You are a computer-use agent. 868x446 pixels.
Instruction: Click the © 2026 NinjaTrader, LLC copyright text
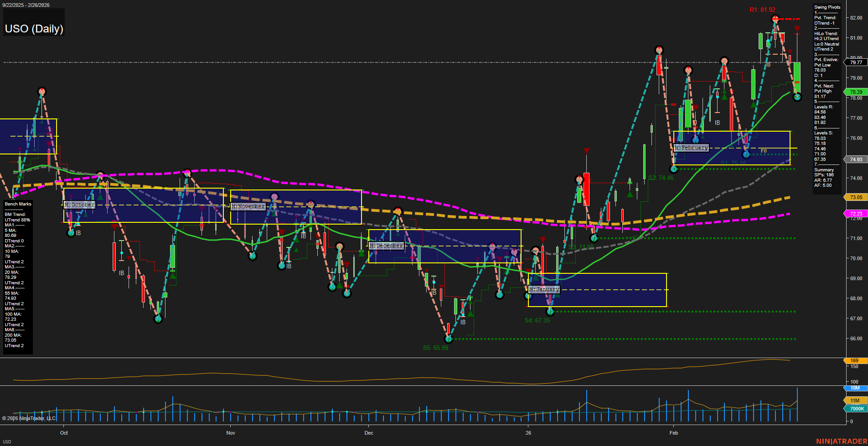30,418
